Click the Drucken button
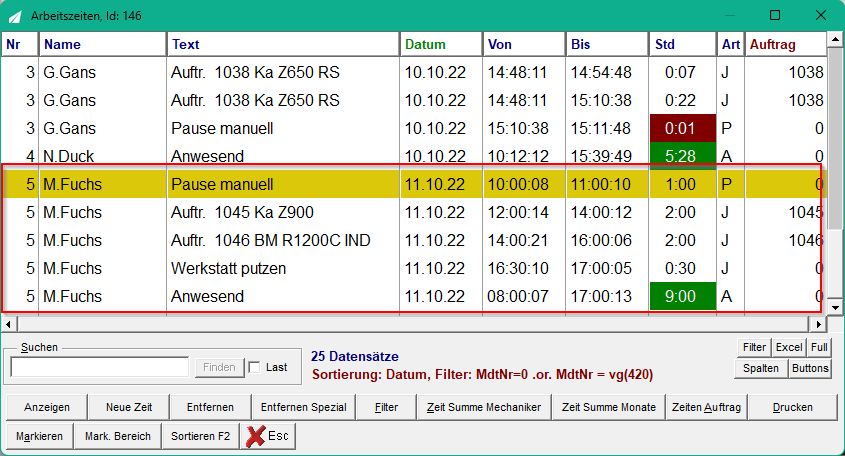This screenshot has height=456, width=845. coord(793,407)
